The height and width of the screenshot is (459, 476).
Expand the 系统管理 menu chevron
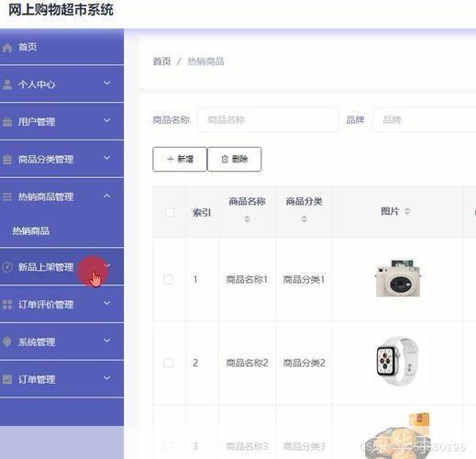pyautogui.click(x=106, y=341)
